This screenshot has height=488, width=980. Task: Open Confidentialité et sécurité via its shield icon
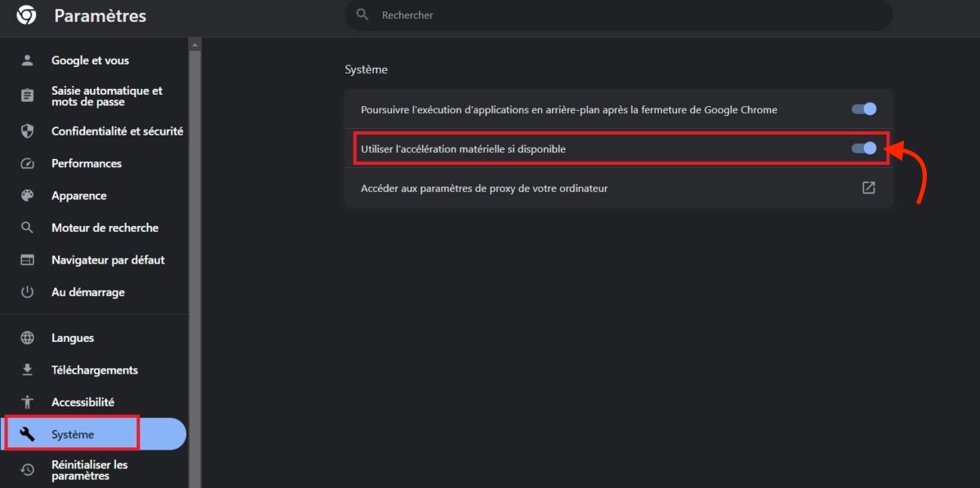point(27,131)
